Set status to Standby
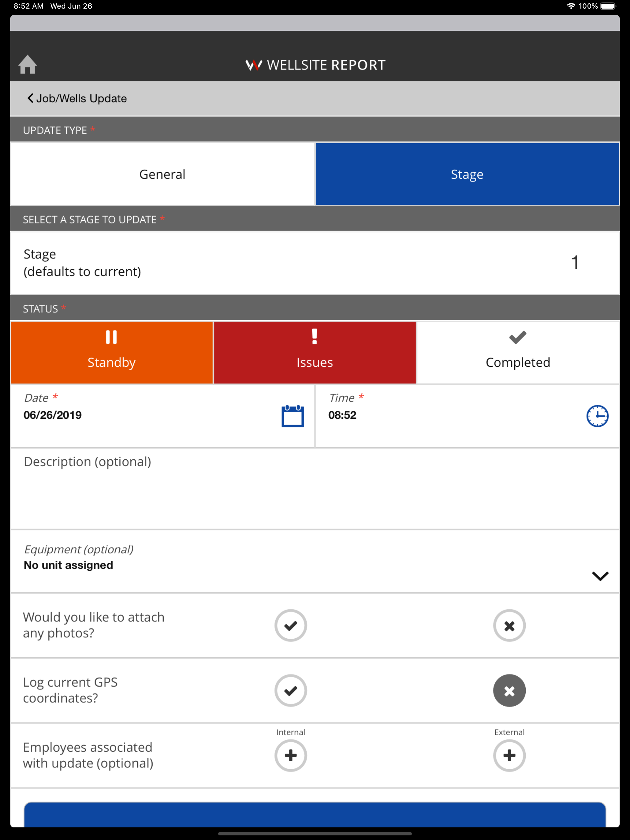Screen dimensions: 630x840 coord(112,352)
